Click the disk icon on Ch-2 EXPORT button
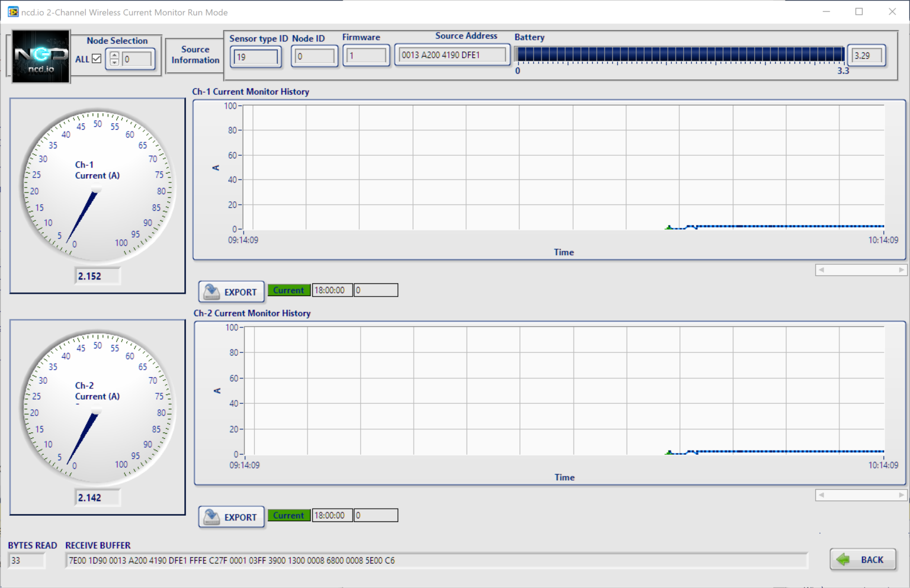 click(212, 516)
